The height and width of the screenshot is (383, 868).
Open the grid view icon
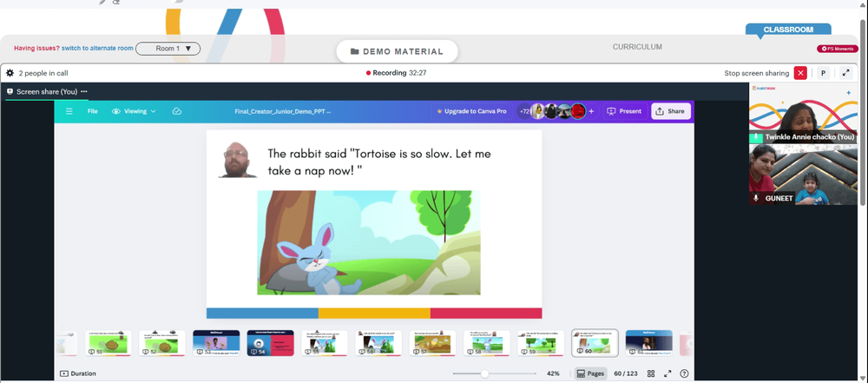tap(651, 373)
